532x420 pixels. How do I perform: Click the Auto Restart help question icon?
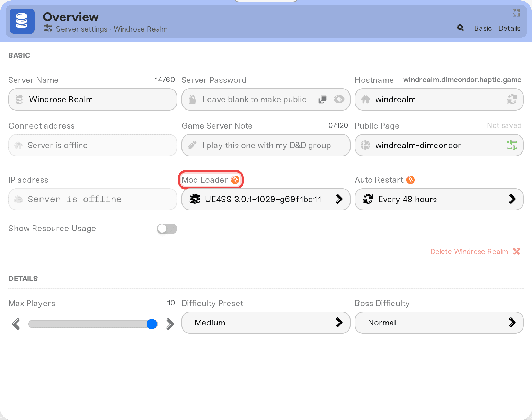pos(410,180)
